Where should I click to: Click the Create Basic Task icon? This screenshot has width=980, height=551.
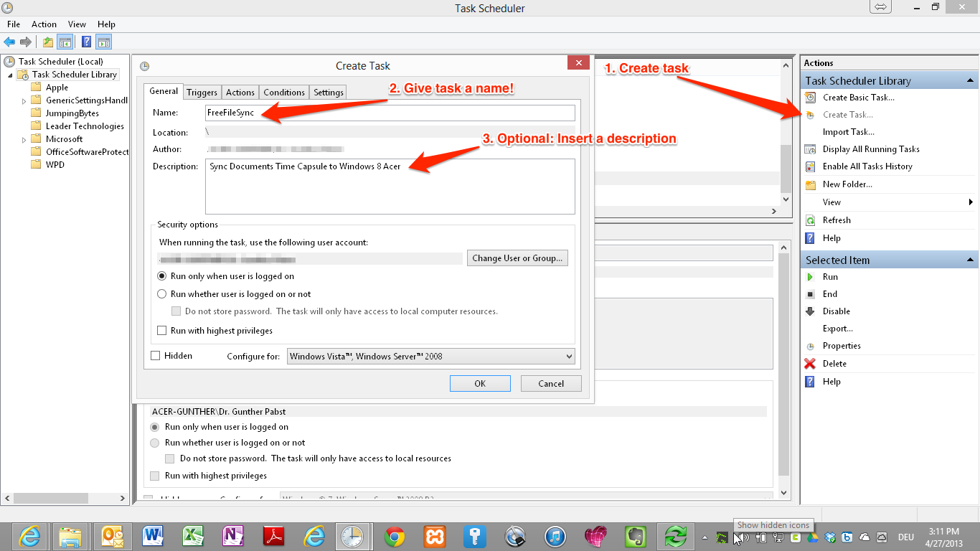810,98
